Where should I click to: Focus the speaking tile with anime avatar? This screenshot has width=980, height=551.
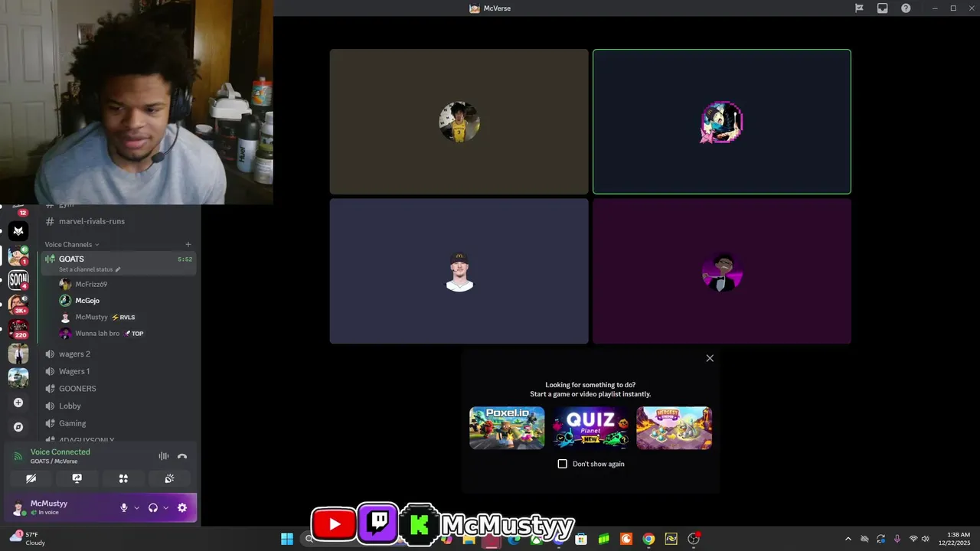[722, 122]
